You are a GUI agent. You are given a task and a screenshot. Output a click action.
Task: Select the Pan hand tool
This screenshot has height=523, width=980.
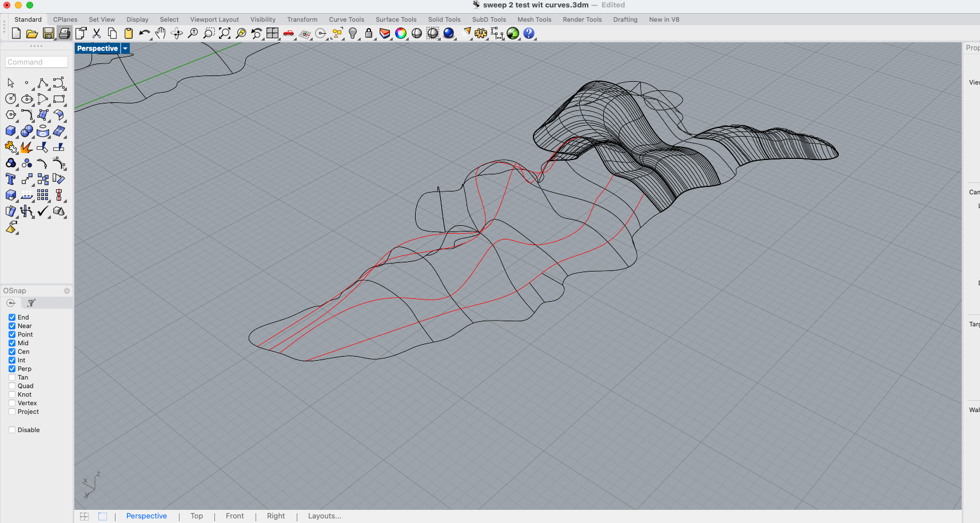[x=161, y=33]
